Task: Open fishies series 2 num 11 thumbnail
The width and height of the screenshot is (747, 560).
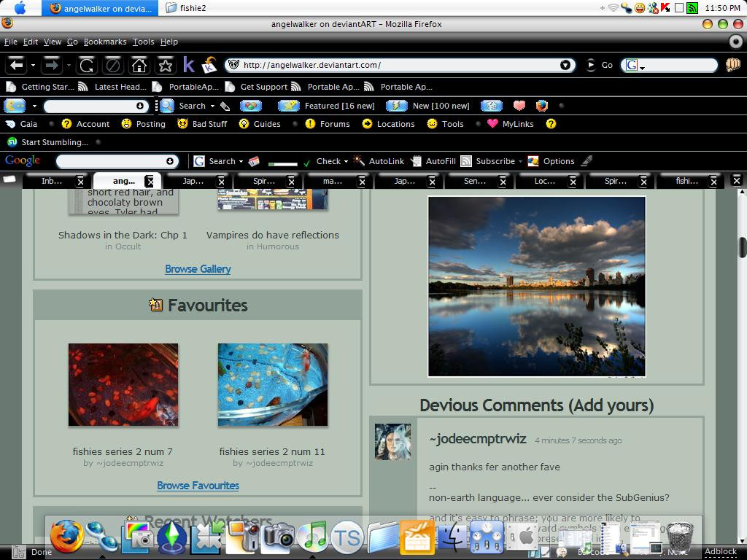Action: pos(273,385)
